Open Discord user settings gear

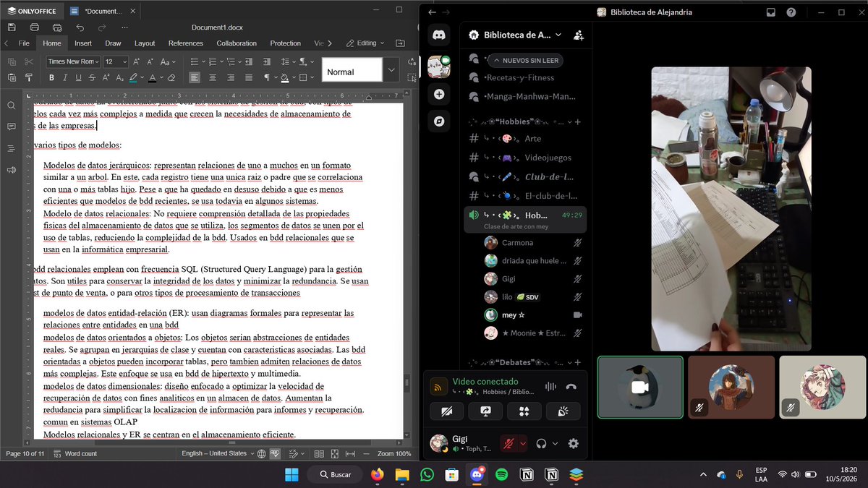click(574, 443)
